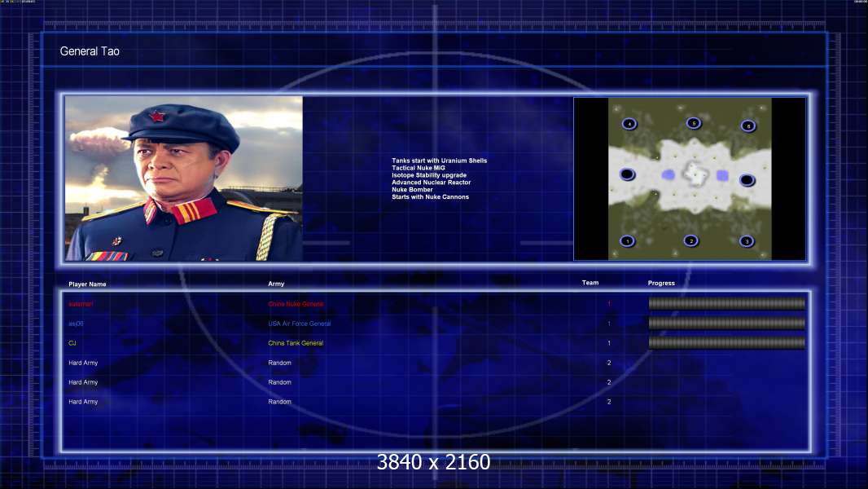868x489 pixels.
Task: Click the Progress column header
Action: [x=661, y=283]
